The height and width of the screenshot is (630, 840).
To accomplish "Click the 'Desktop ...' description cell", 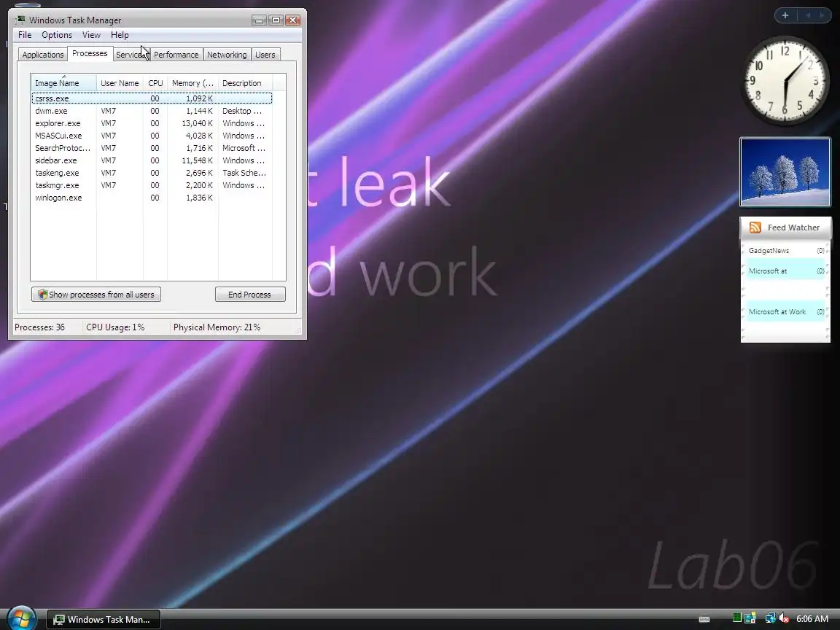I will [x=242, y=111].
